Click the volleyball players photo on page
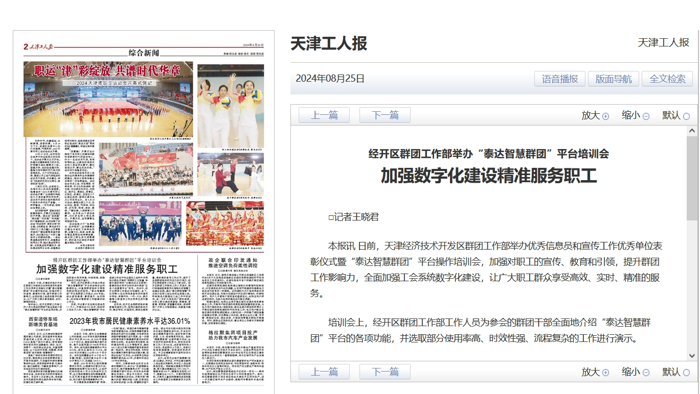Viewport: 700px width, 394px height. point(231,106)
